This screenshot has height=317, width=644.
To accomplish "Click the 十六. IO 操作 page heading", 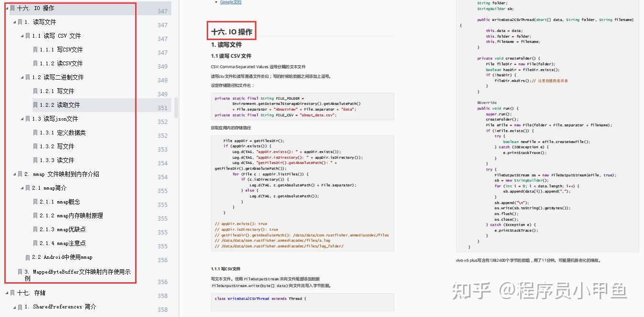I will point(232,32).
